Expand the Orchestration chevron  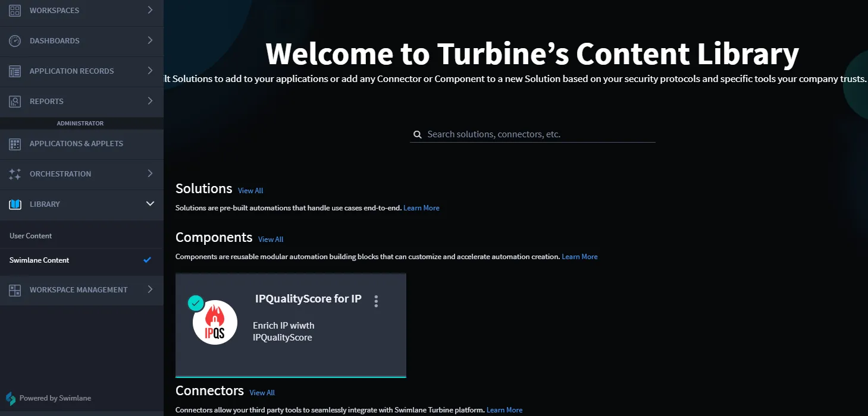click(150, 174)
